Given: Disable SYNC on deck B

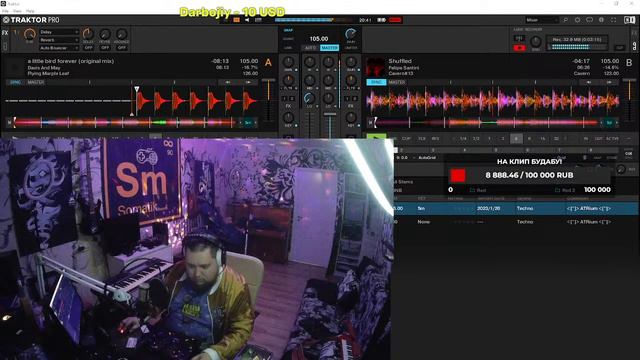Looking at the screenshot, I should (x=376, y=82).
